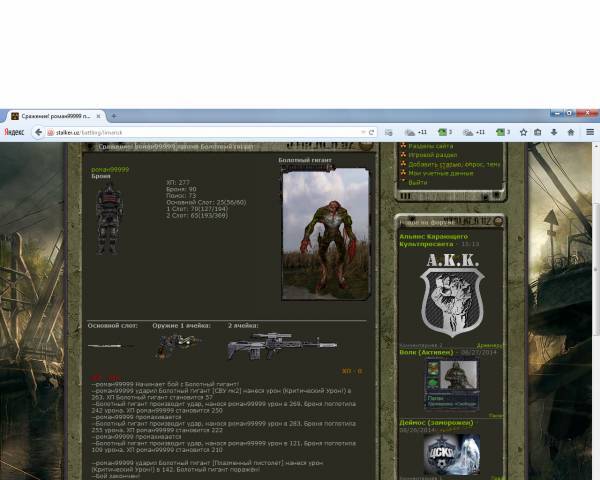Click the first weather +11 cloud icon
Screen dimensions: 600x480
pos(410,132)
